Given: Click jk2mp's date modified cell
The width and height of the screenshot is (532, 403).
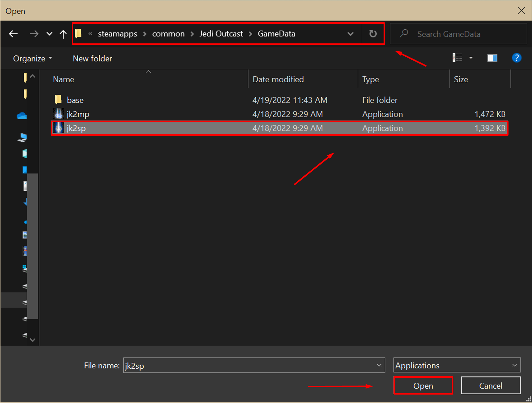Looking at the screenshot, I should click(x=288, y=114).
